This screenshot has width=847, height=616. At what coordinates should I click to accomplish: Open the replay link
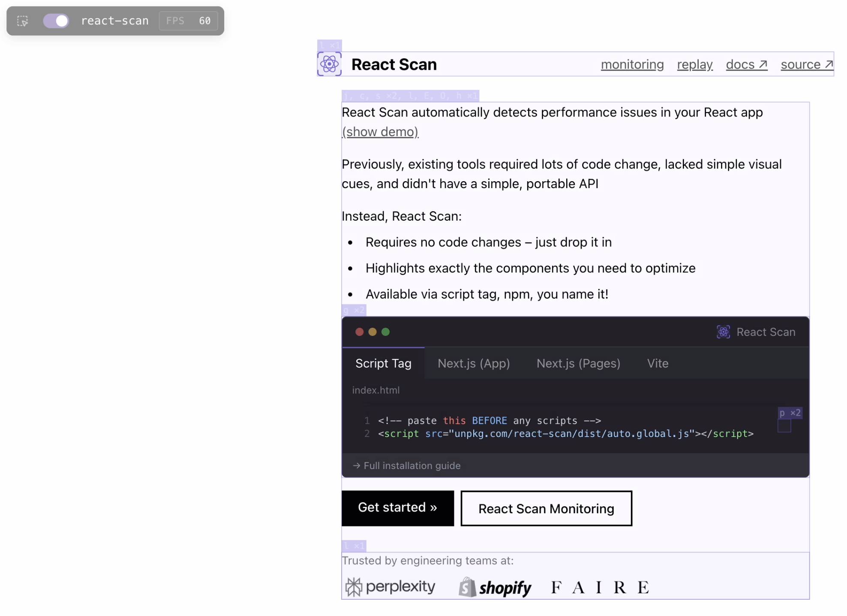pyautogui.click(x=695, y=64)
